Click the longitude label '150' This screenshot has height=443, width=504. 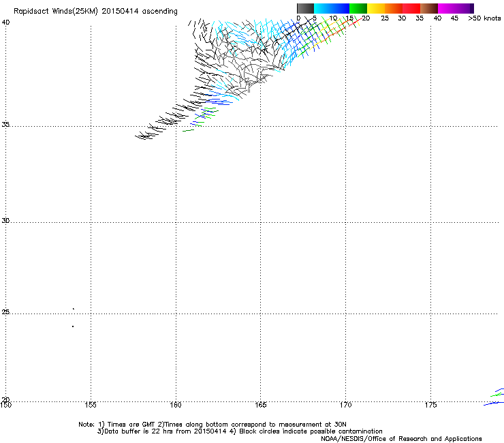click(x=5, y=405)
